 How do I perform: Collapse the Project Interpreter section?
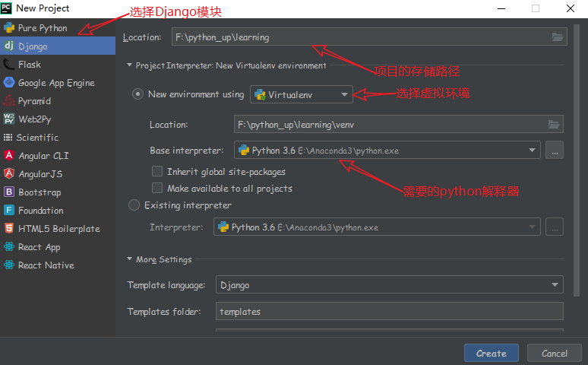(129, 65)
